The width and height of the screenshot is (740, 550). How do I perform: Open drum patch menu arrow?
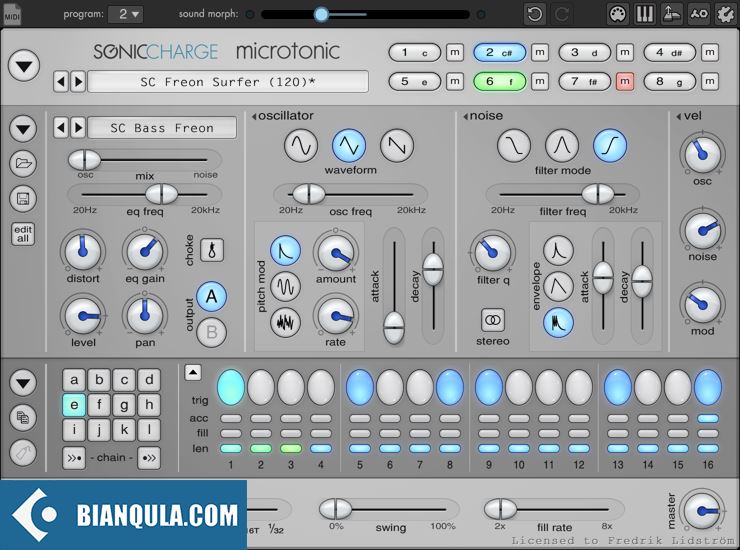[x=23, y=128]
